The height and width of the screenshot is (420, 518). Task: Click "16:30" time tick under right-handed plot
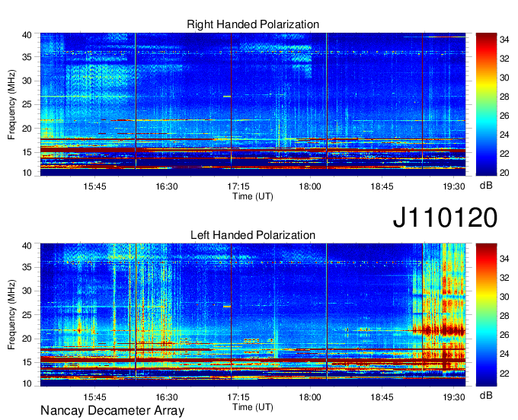[167, 186]
